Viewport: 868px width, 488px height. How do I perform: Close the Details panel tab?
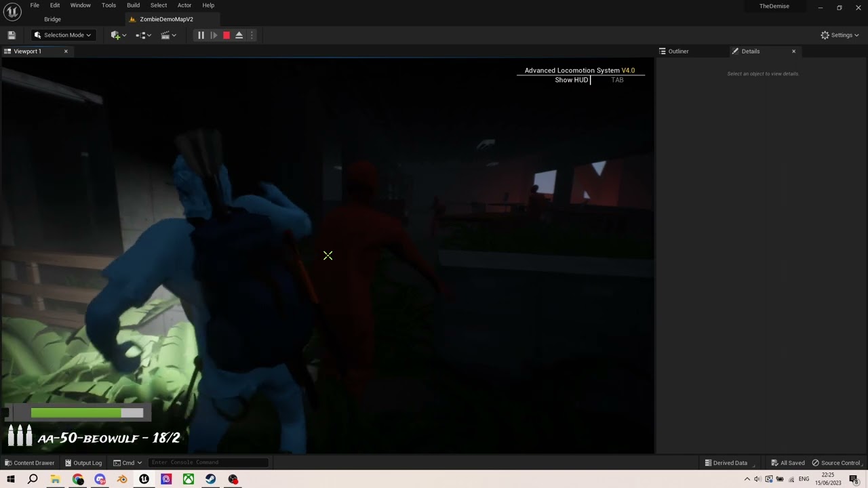[x=793, y=52]
